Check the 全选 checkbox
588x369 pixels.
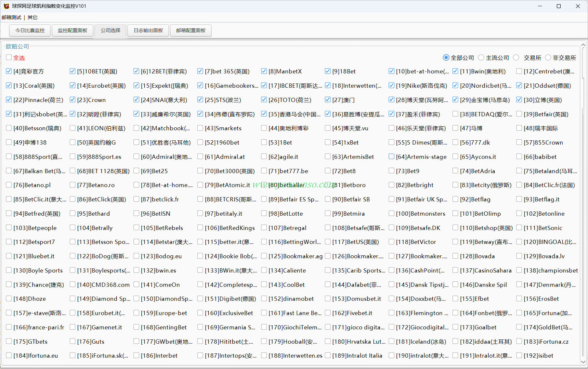(9, 57)
